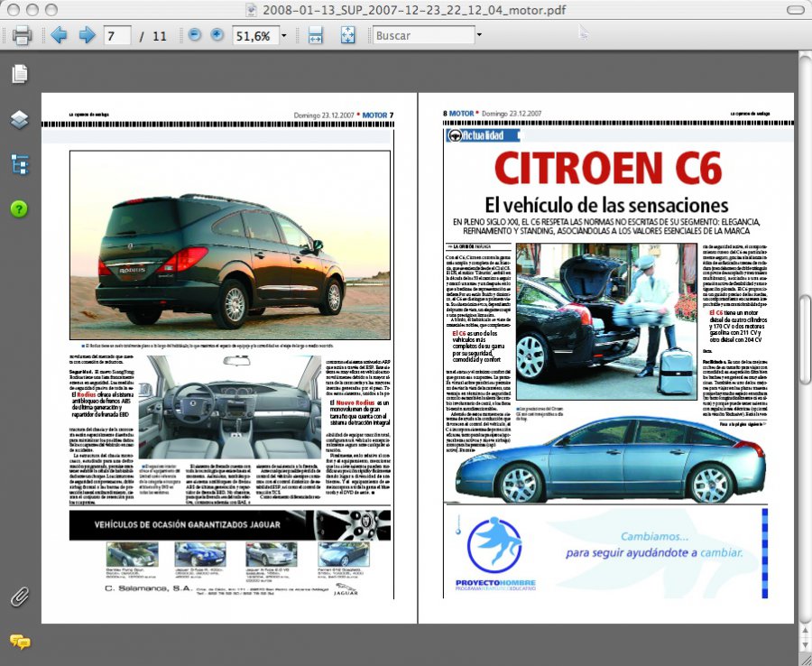
Task: Click the file name in the title bar
Action: point(414,10)
